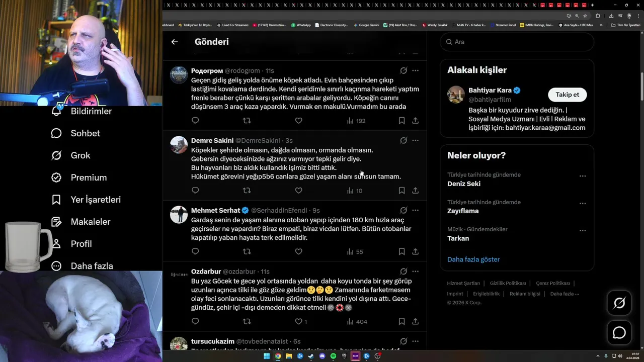
Task: Open Sohbet in the sidebar
Action: [75, 133]
